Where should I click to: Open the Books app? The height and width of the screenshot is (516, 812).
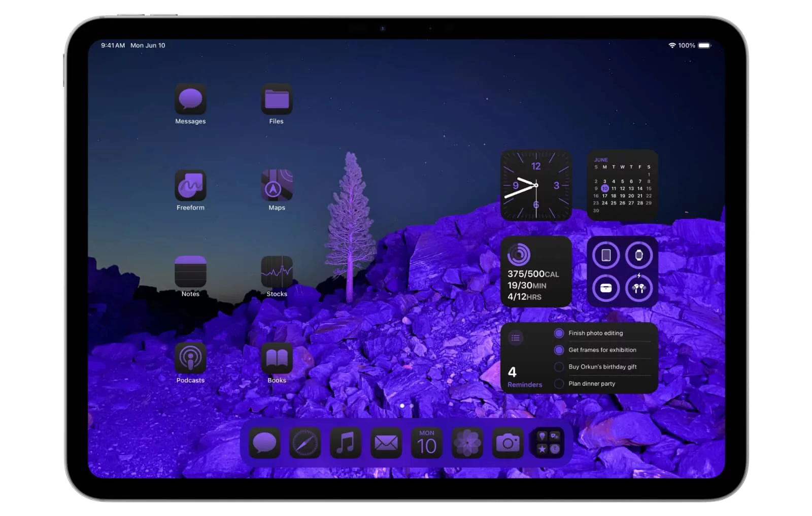tap(277, 358)
